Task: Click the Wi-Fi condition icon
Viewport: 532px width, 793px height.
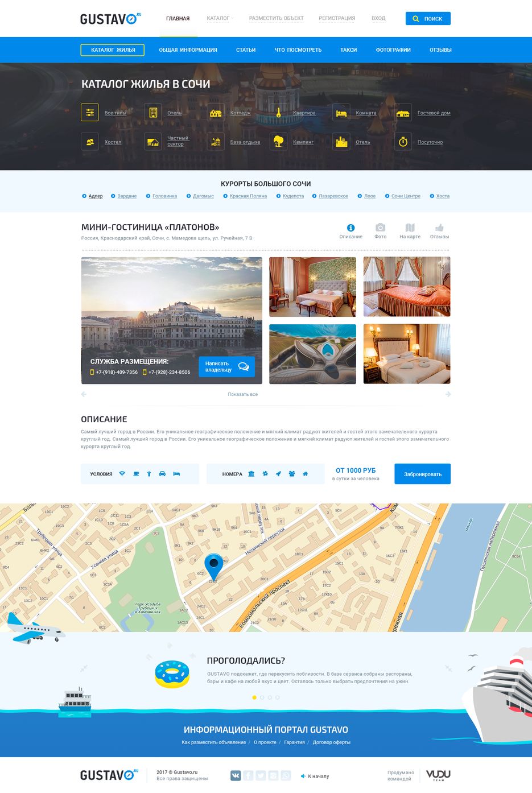Action: pyautogui.click(x=122, y=473)
